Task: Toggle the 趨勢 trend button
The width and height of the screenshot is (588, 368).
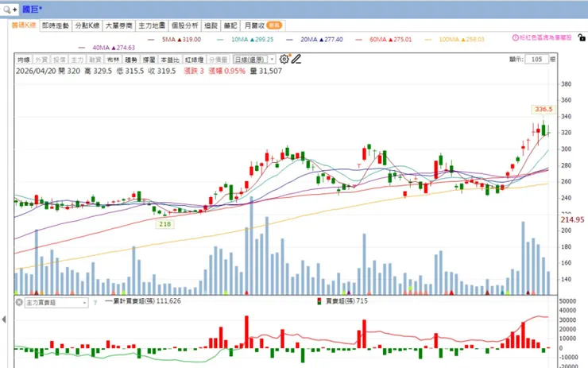Action: pos(131,60)
